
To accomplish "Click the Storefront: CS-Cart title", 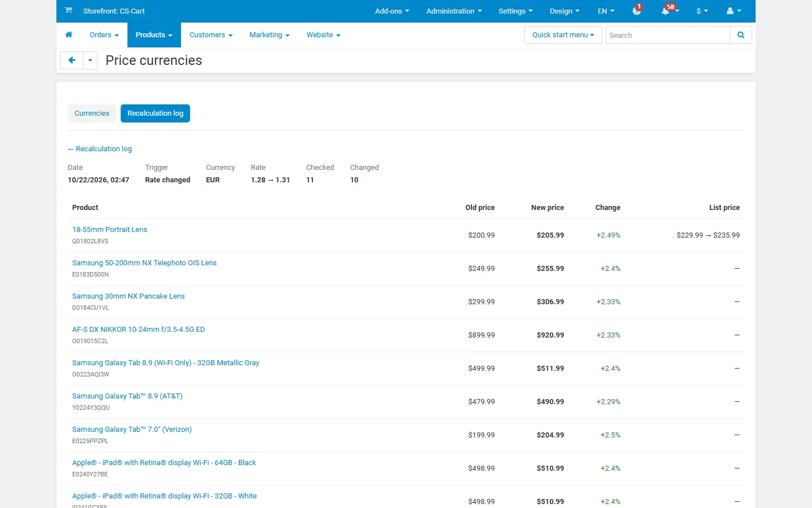I will tap(114, 11).
